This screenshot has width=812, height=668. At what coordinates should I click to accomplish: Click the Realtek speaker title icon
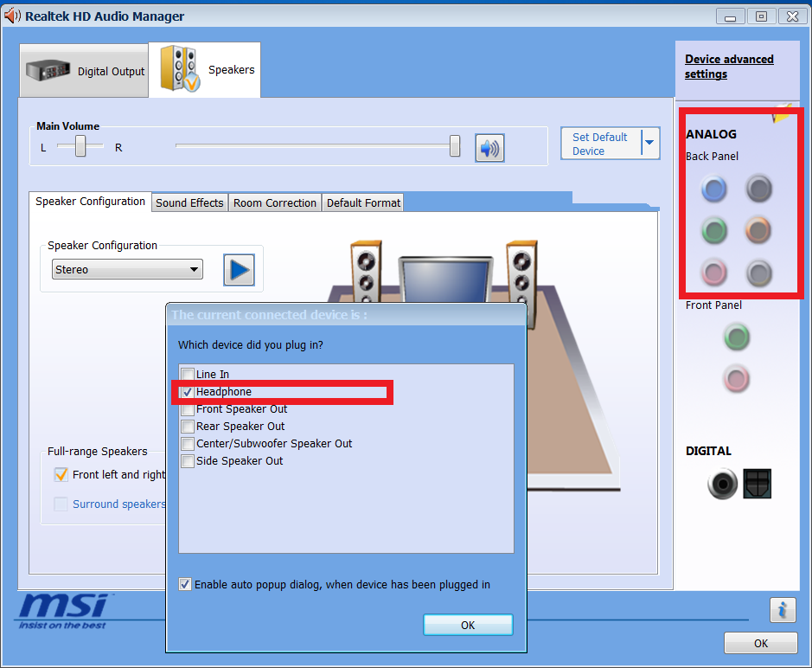tap(12, 16)
